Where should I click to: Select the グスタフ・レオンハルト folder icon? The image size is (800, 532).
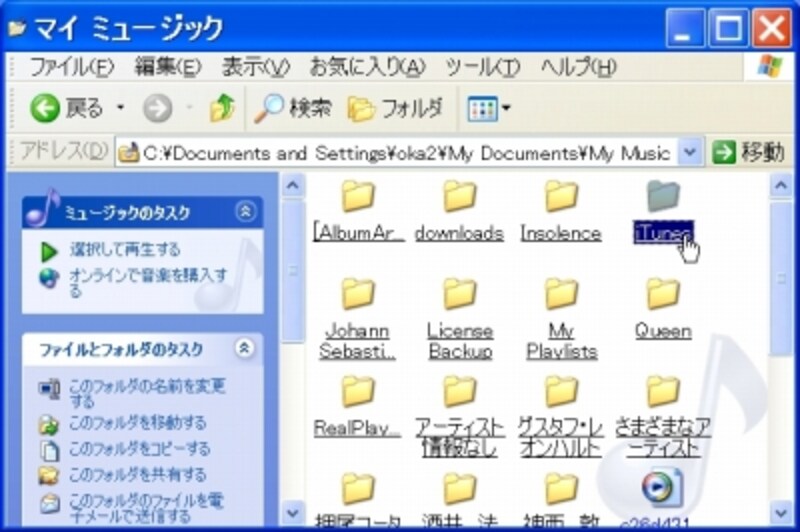tap(561, 391)
